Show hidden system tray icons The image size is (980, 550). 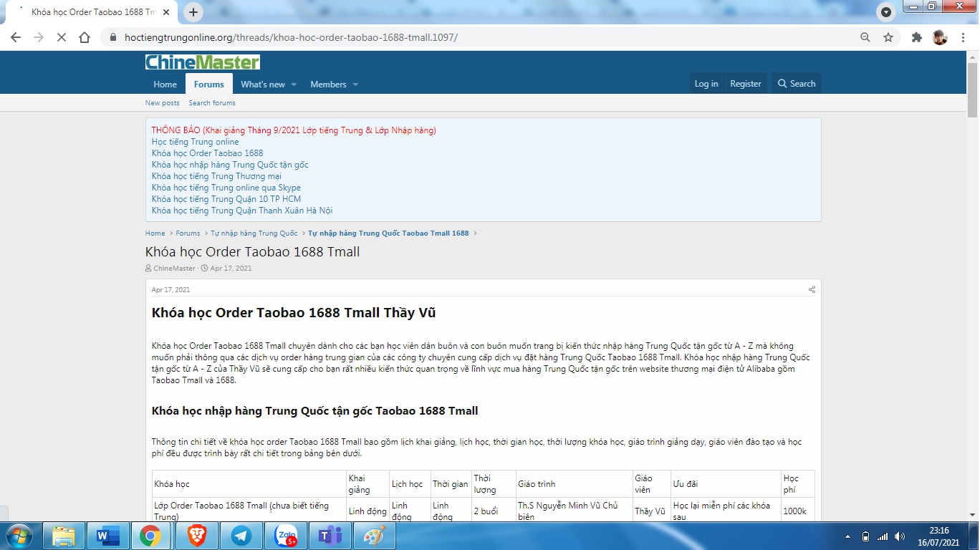click(848, 536)
